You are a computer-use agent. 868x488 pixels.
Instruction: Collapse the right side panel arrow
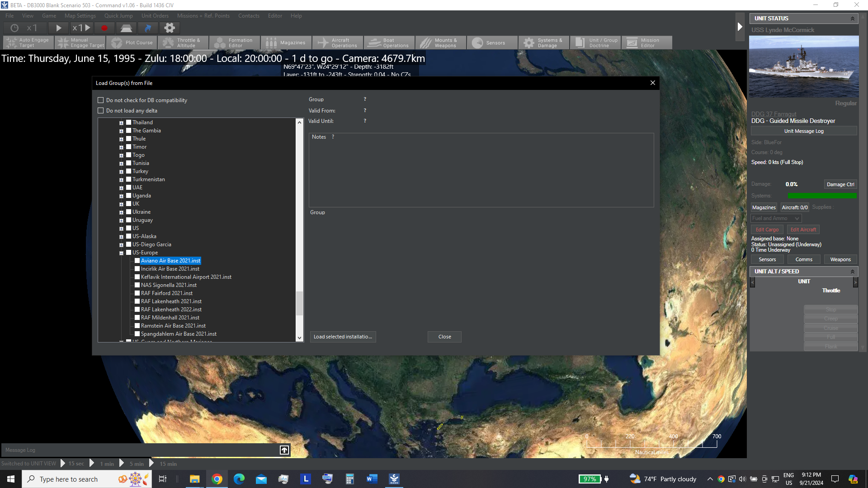740,27
